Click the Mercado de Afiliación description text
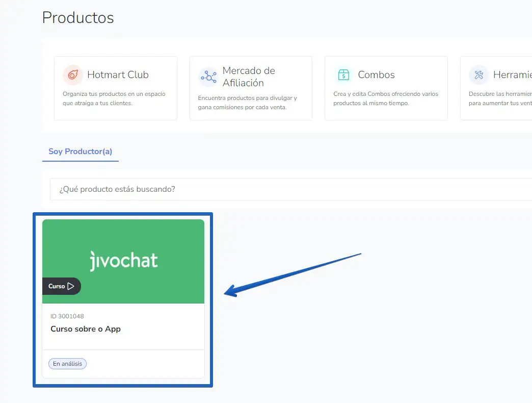This screenshot has height=403, width=532. click(247, 103)
